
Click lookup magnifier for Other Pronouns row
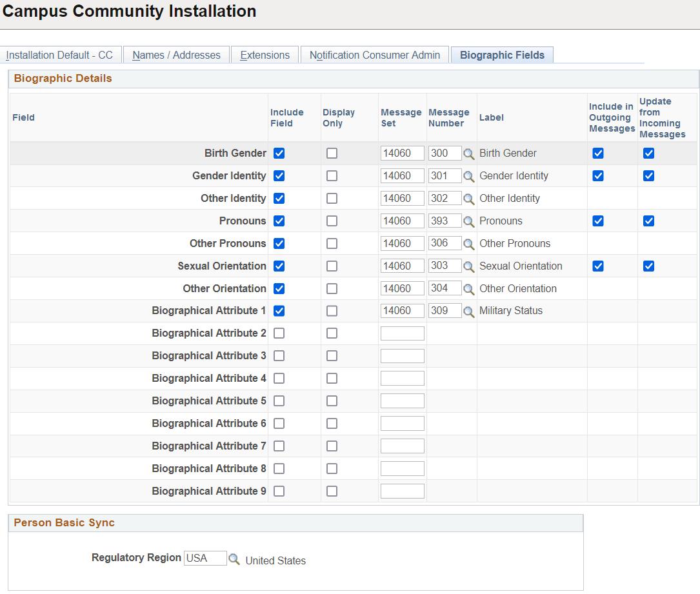468,244
